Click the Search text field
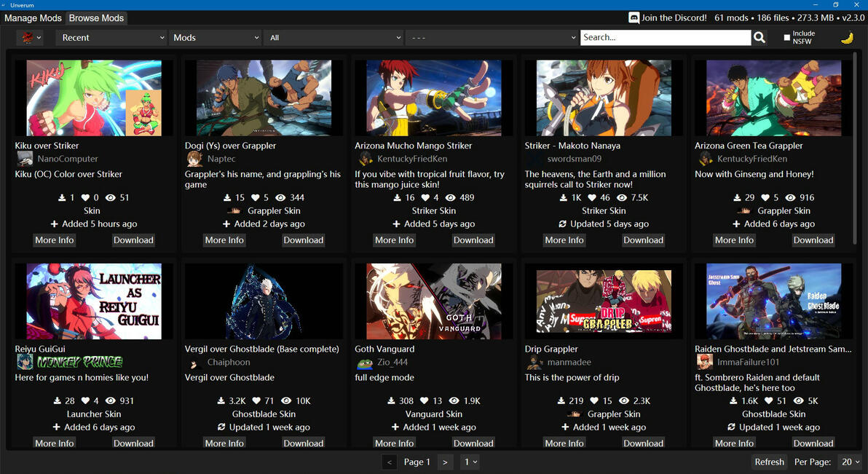Image resolution: width=868 pixels, height=474 pixels. click(666, 38)
